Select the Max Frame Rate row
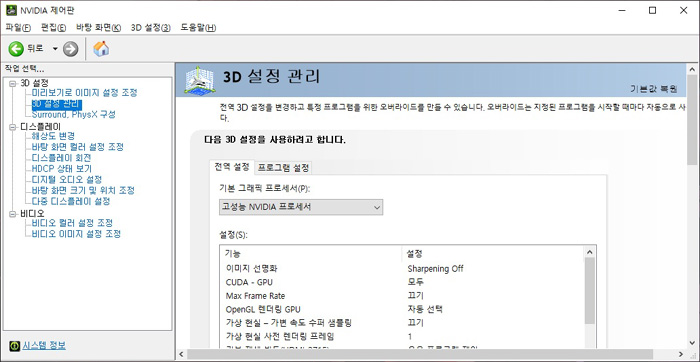The image size is (700, 362). click(x=402, y=295)
